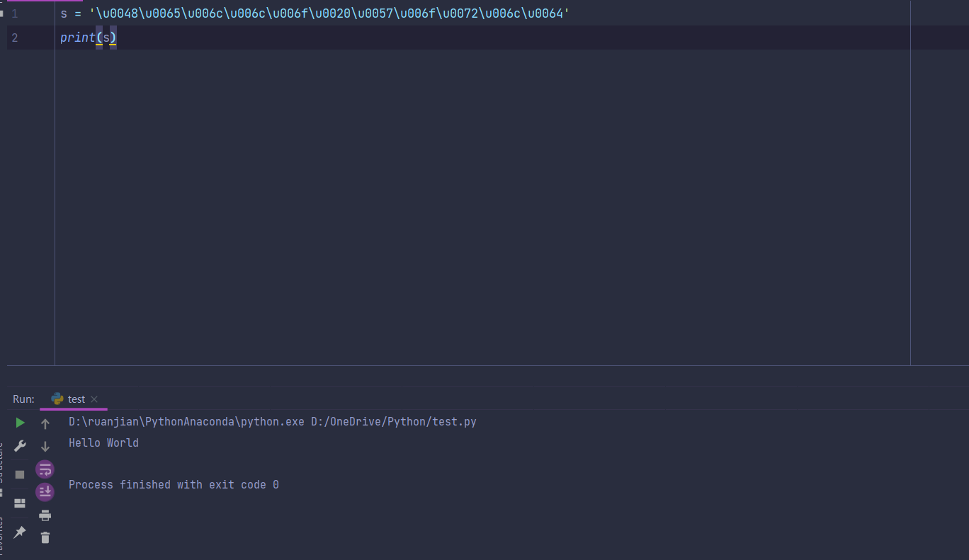Click the print function call on line 2
The height and width of the screenshot is (560, 969).
pos(78,38)
